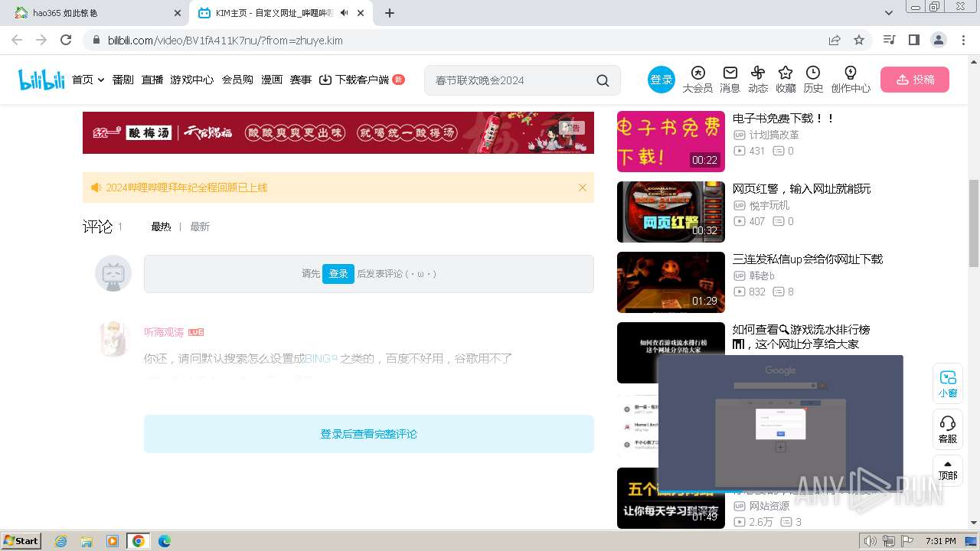The image size is (980, 551).
Task: Open uploader 计划搞改革
Action: (774, 135)
